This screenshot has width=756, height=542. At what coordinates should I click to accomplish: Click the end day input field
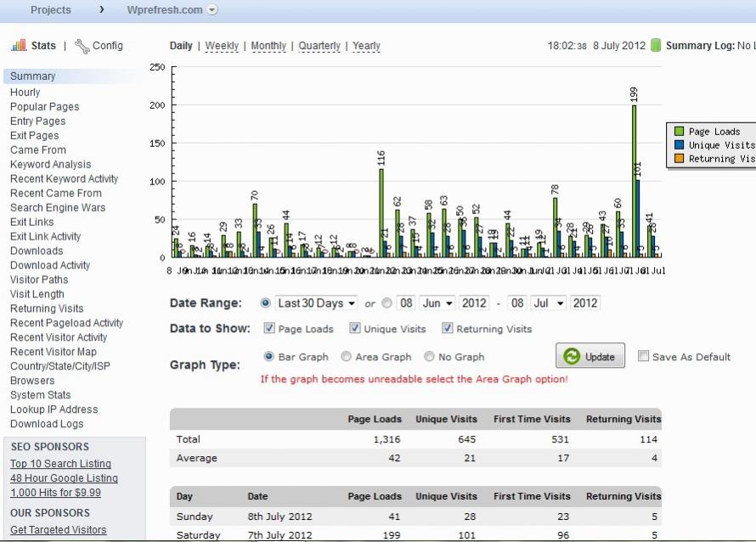[x=517, y=302]
